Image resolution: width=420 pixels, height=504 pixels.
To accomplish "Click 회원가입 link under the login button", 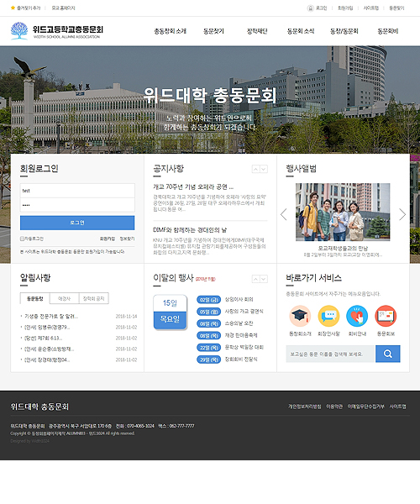I will coord(107,239).
